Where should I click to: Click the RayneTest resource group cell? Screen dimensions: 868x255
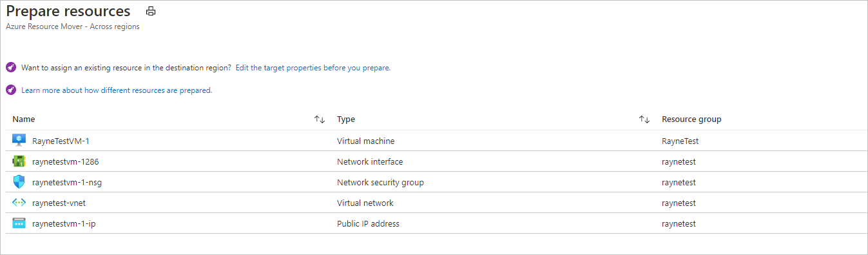(680, 141)
